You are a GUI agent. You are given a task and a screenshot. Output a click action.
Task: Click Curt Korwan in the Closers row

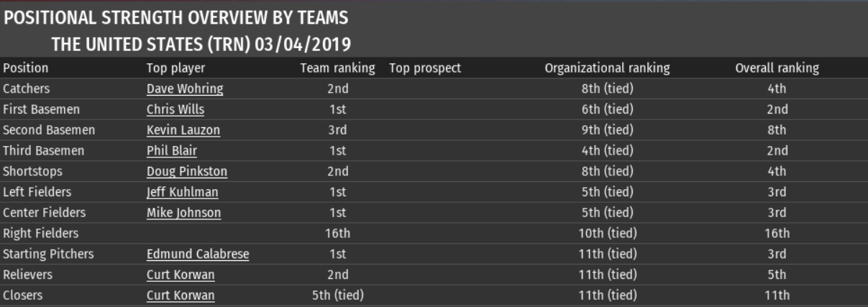181,295
